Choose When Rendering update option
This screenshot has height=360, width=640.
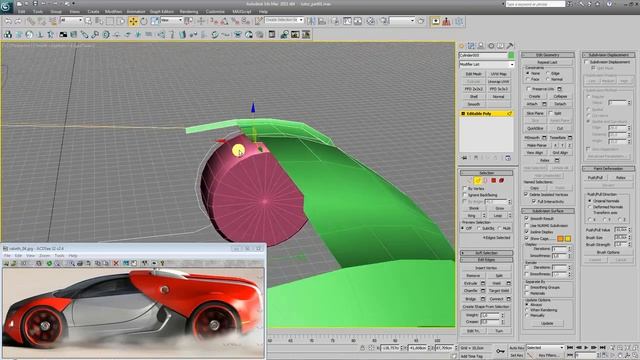click(527, 310)
